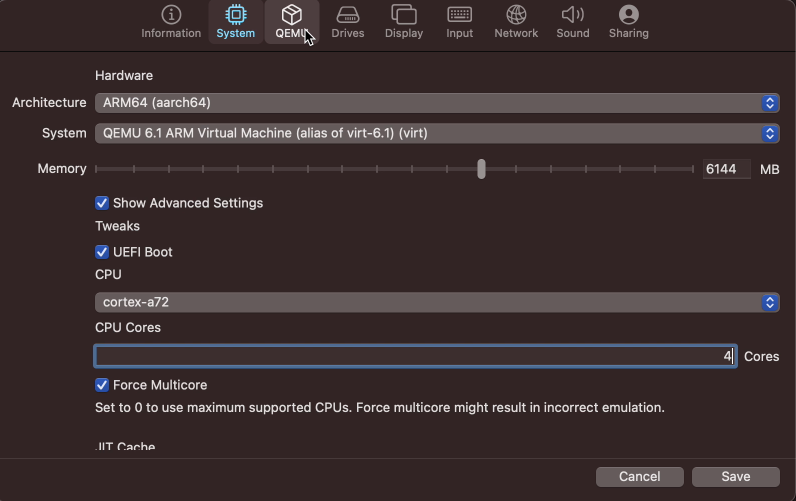The width and height of the screenshot is (796, 501).
Task: Click the 'Hardware' section heading
Action: coord(124,76)
